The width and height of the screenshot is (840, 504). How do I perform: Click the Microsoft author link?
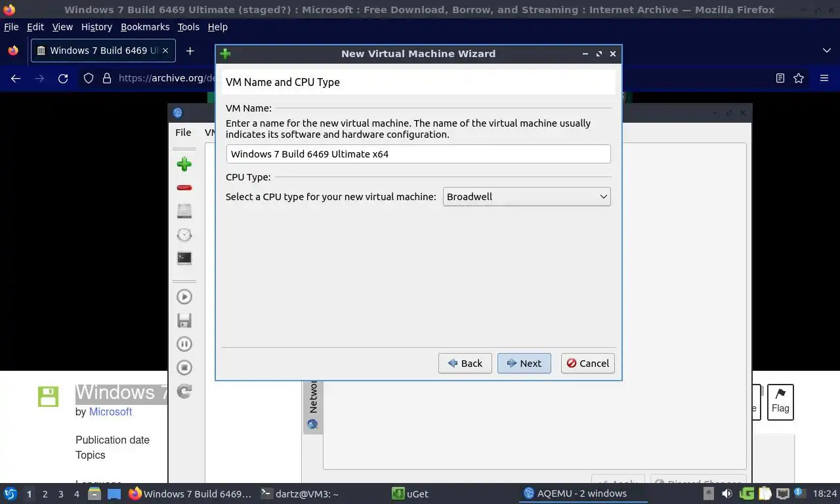[110, 411]
